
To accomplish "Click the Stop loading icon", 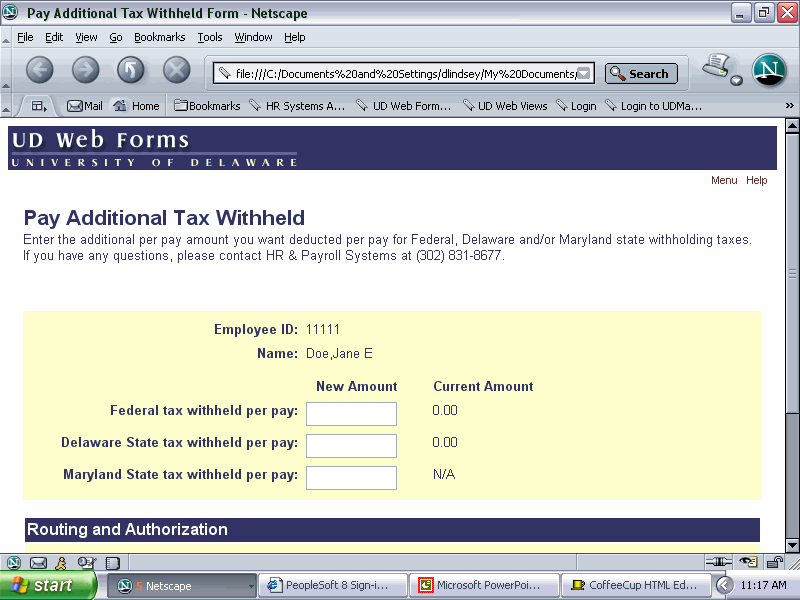I will [x=176, y=70].
